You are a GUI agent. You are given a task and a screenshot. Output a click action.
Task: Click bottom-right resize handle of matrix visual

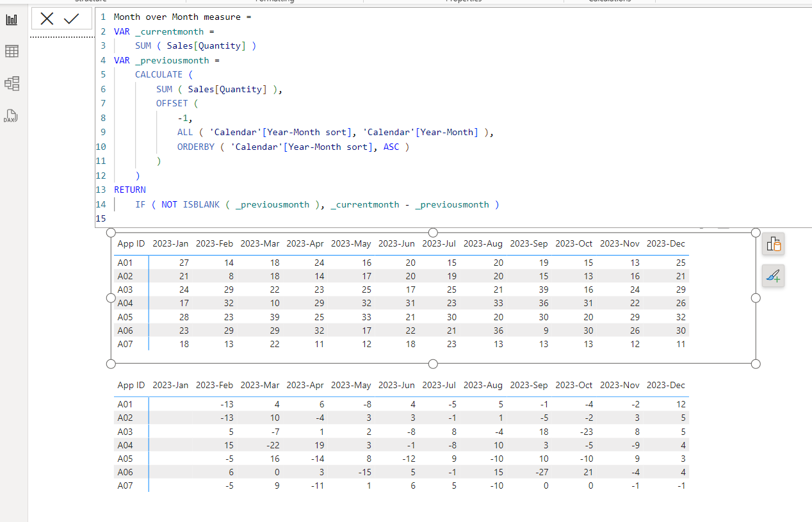[x=756, y=364]
